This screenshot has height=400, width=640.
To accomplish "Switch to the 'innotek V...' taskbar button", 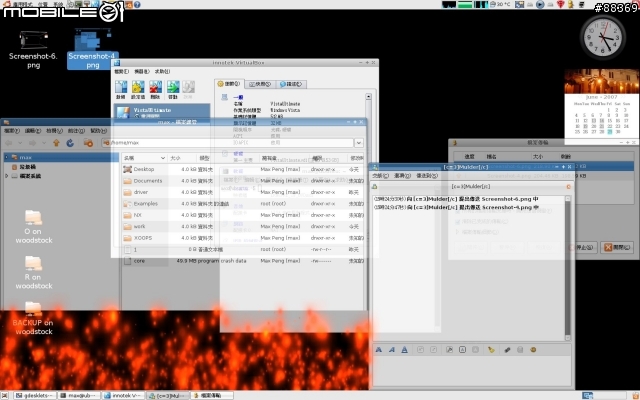I will [123, 396].
